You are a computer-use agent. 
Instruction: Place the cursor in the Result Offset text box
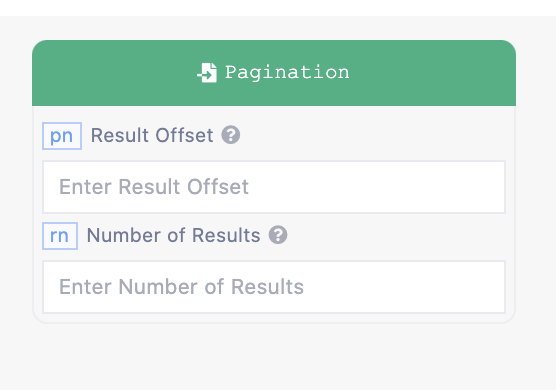274,187
